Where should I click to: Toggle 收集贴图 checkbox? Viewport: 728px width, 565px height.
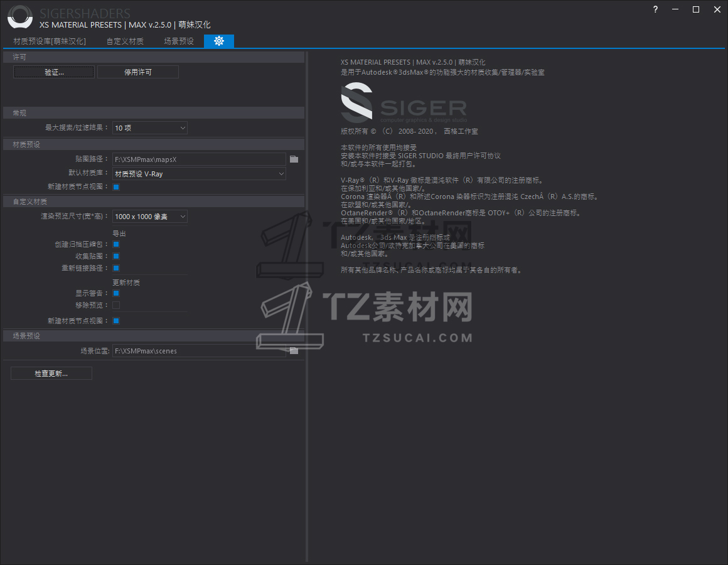point(116,256)
